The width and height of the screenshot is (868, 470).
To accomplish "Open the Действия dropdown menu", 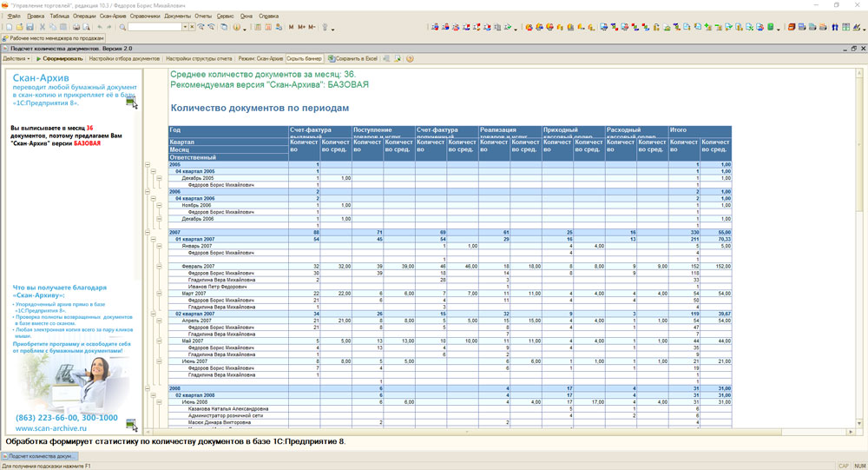I will pyautogui.click(x=16, y=58).
